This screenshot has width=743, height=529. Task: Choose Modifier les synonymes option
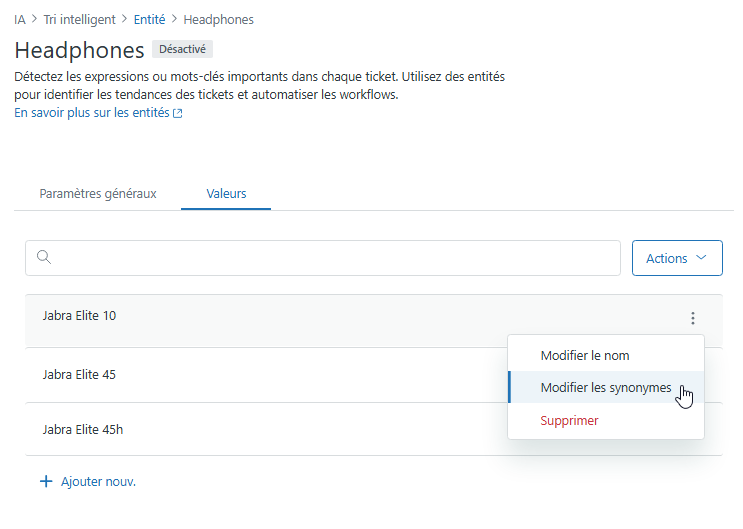tap(606, 387)
